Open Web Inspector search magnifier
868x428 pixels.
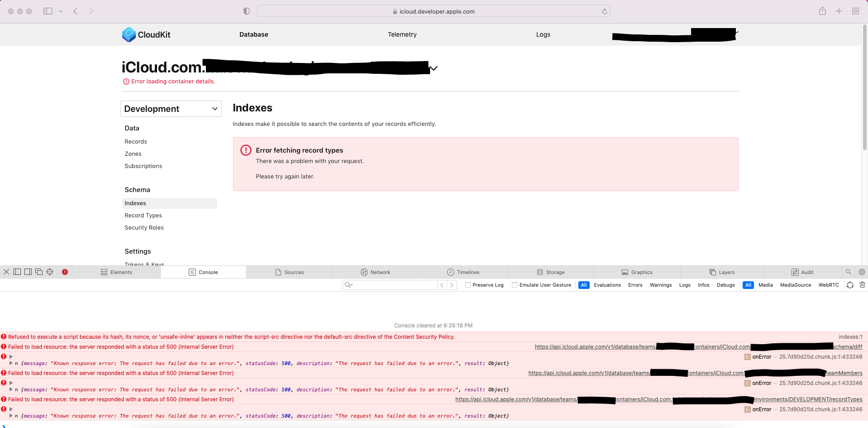(848, 272)
